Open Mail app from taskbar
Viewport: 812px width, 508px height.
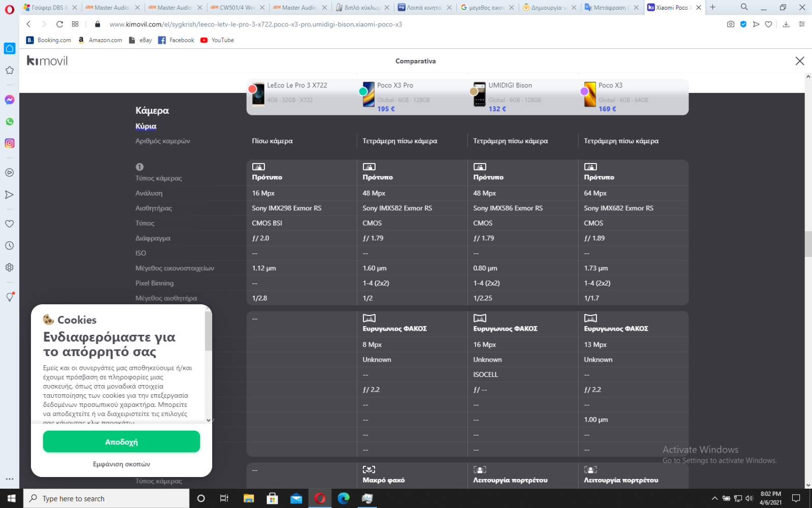(296, 498)
